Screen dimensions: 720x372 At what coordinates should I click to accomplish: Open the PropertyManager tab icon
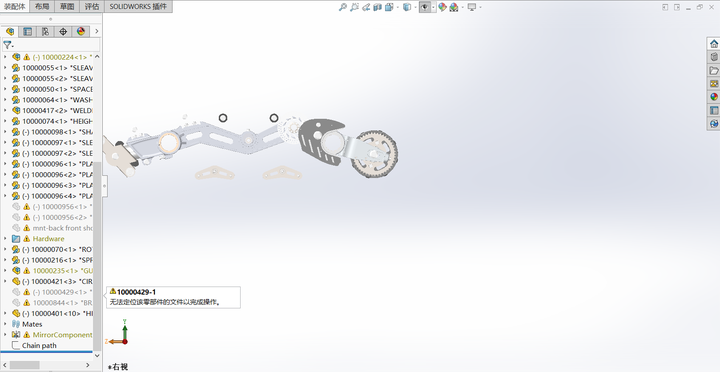[28, 31]
